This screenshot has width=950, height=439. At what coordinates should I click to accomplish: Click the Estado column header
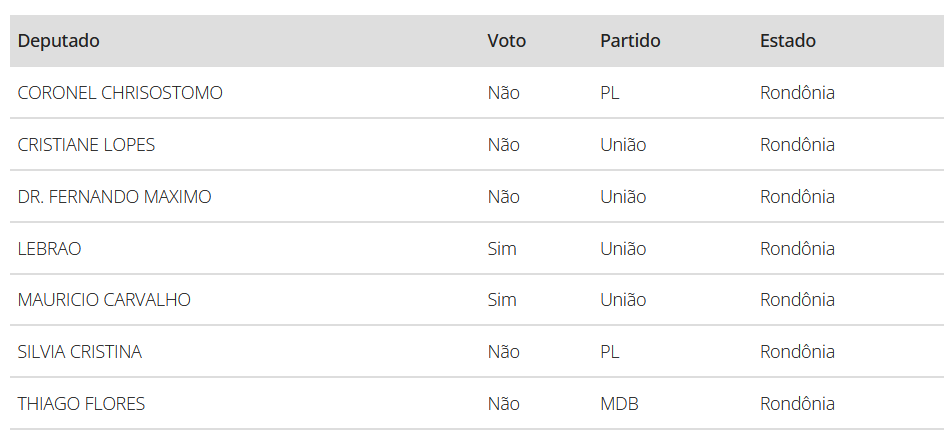788,41
